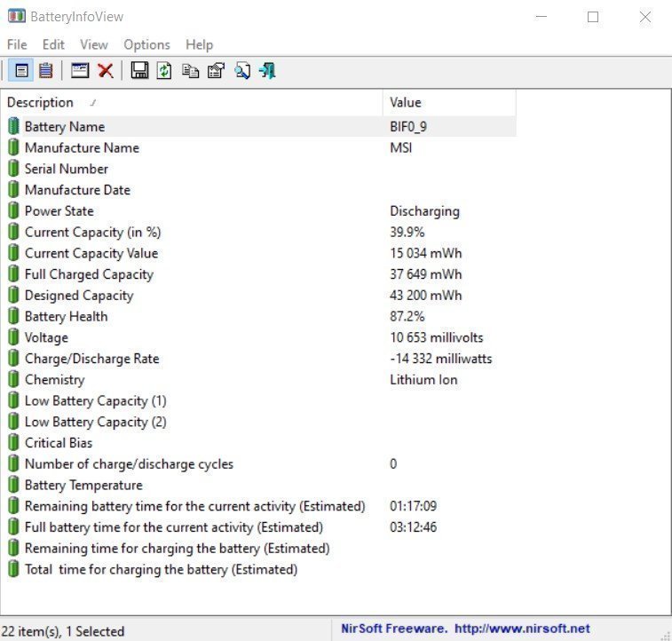Click the BatteryInfoView title bar app icon
The width and height of the screenshot is (672, 641).
click(16, 16)
